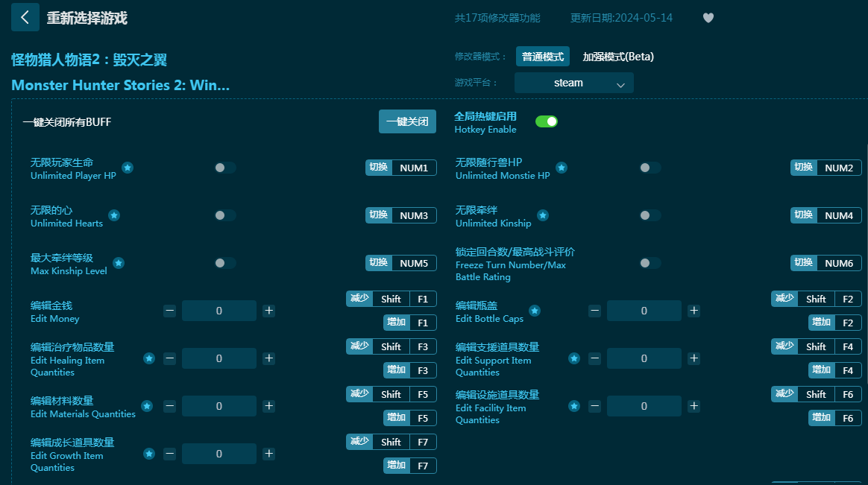Increase Edit Bottle Caps with plus button

coord(694,311)
